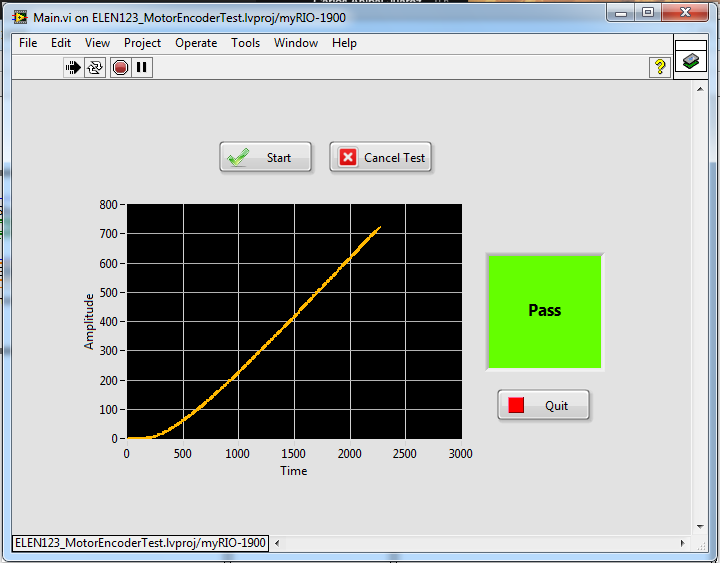Click the 2500 value on Time axis
The width and height of the screenshot is (720, 563).
coord(405,454)
